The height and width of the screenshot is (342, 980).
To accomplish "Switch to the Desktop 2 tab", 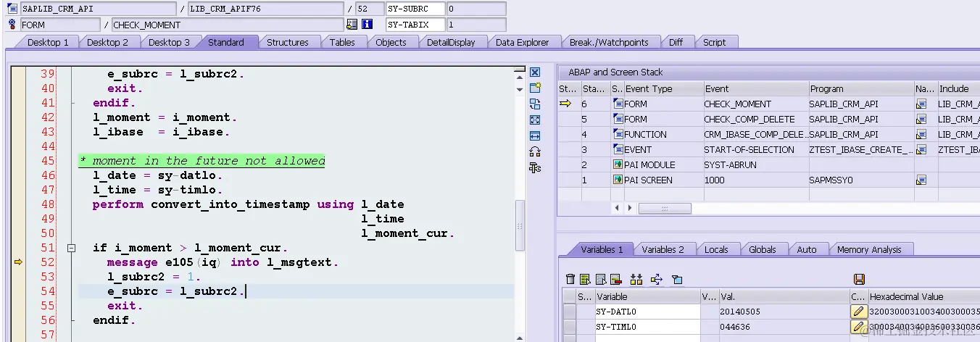I will pos(107,42).
